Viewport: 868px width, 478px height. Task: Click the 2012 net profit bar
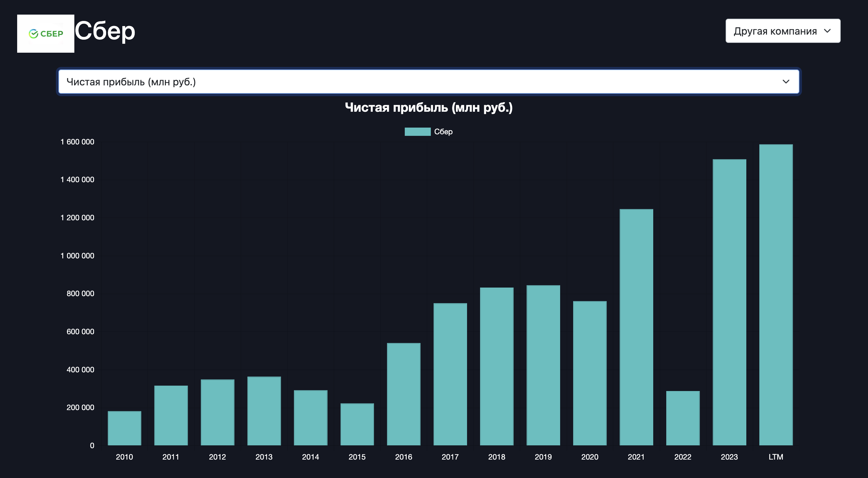pyautogui.click(x=217, y=412)
